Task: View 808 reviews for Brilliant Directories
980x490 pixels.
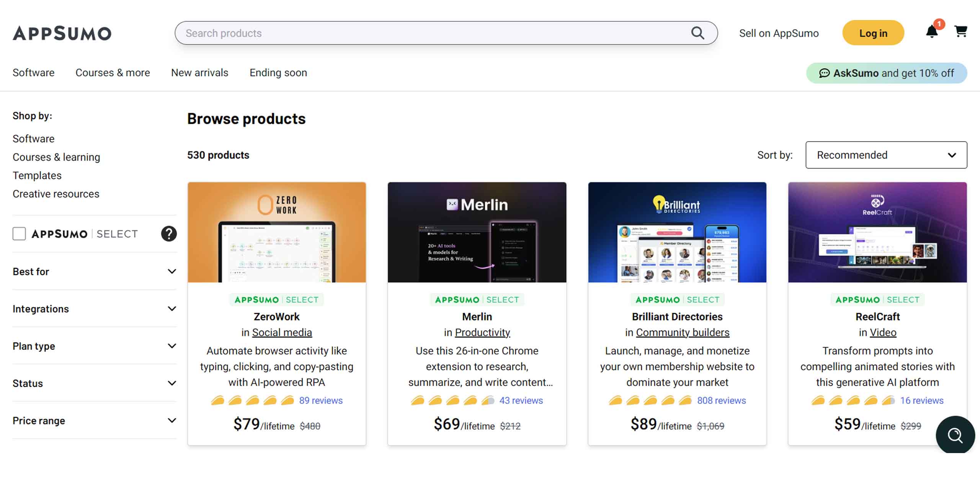Action: coord(721,400)
